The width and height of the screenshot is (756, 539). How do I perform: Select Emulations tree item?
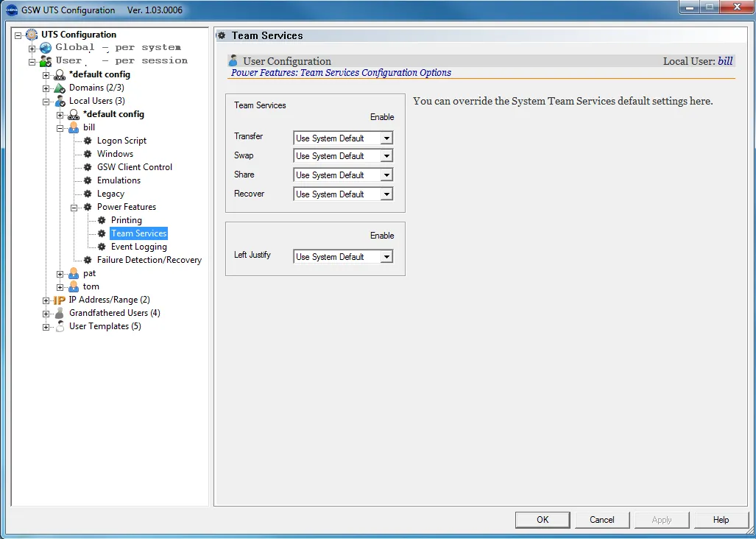tap(119, 181)
